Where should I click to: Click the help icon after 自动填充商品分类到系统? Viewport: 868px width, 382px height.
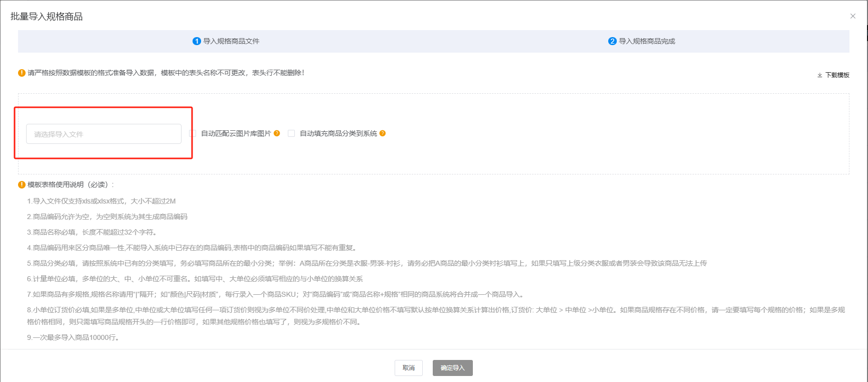[383, 133]
